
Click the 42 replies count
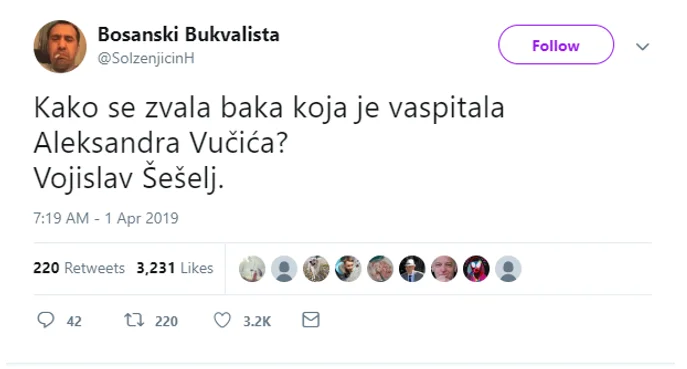click(x=74, y=321)
